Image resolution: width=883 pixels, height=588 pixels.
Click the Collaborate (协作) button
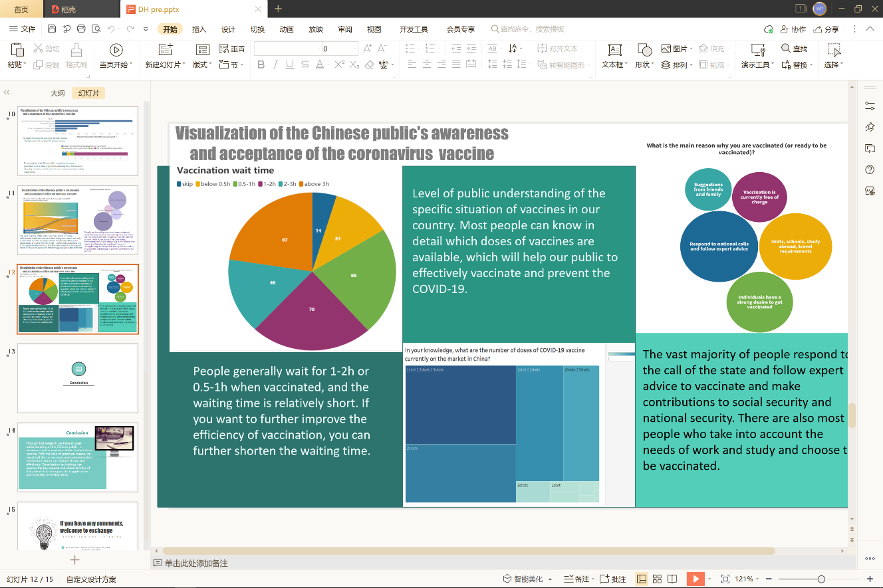point(793,29)
